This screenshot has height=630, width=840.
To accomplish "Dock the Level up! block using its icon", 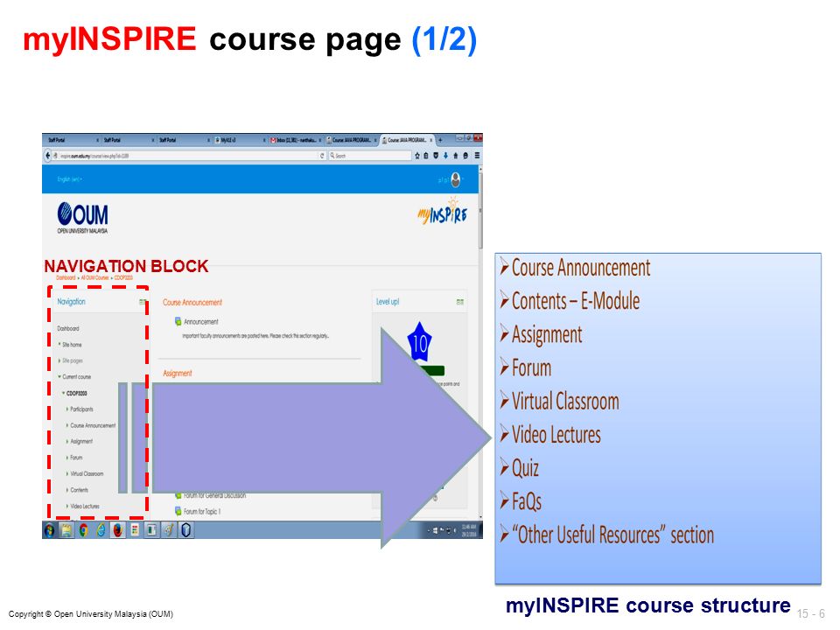I will click(459, 302).
